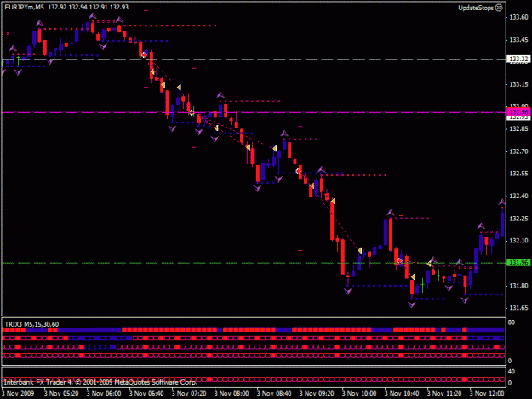Image resolution: width=532 pixels, height=399 pixels.
Task: Click the 132.55 price scale value
Action: [518, 174]
